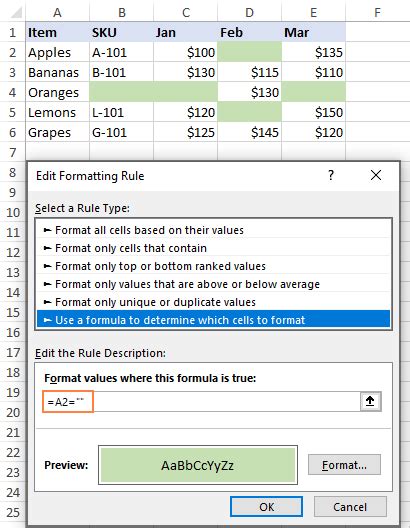This screenshot has height=528, width=410.
Task: Select 'Format only top or bottom ranked values'
Action: point(213,266)
